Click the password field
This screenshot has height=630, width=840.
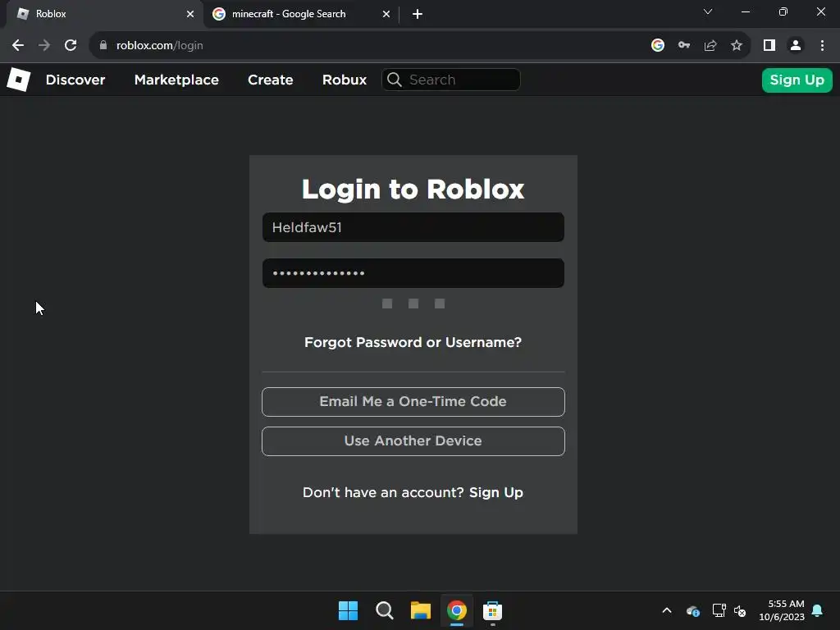tap(413, 273)
